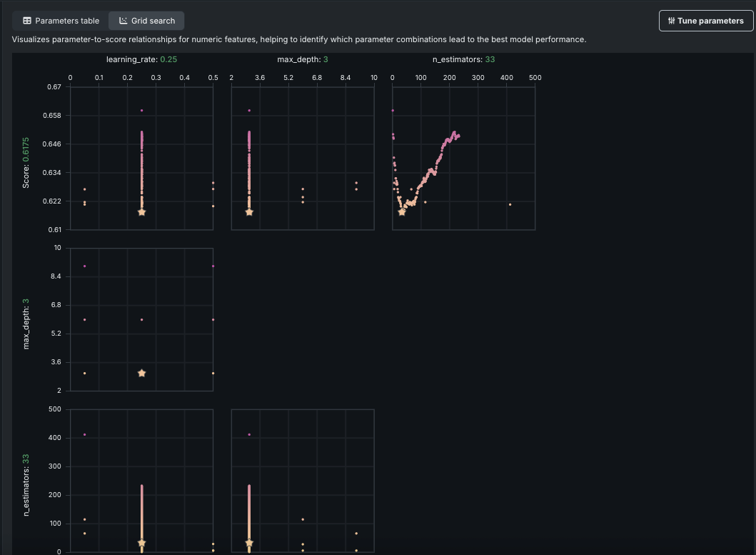Select the star marker in Score vs learning_rate plot
The image size is (756, 555).
141,212
